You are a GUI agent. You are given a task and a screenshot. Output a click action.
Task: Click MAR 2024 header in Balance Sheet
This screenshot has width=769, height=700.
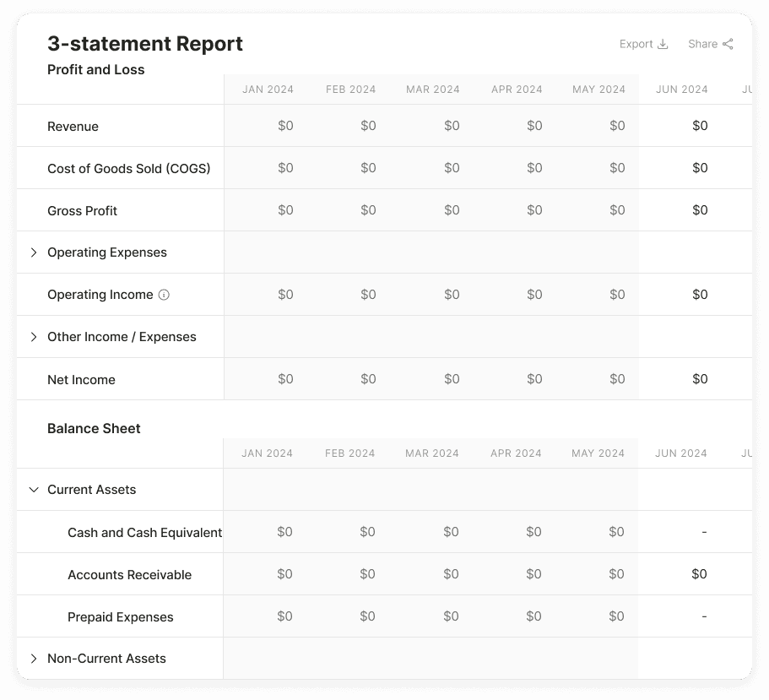click(x=431, y=453)
